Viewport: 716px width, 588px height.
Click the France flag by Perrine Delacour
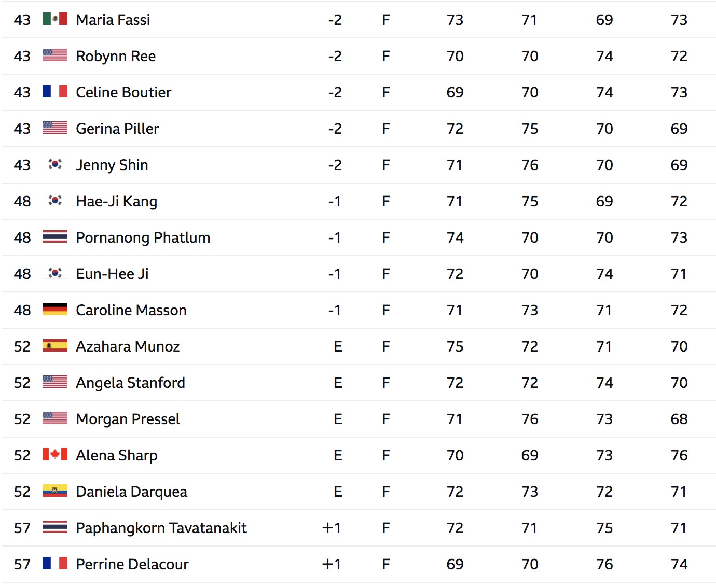(x=55, y=564)
